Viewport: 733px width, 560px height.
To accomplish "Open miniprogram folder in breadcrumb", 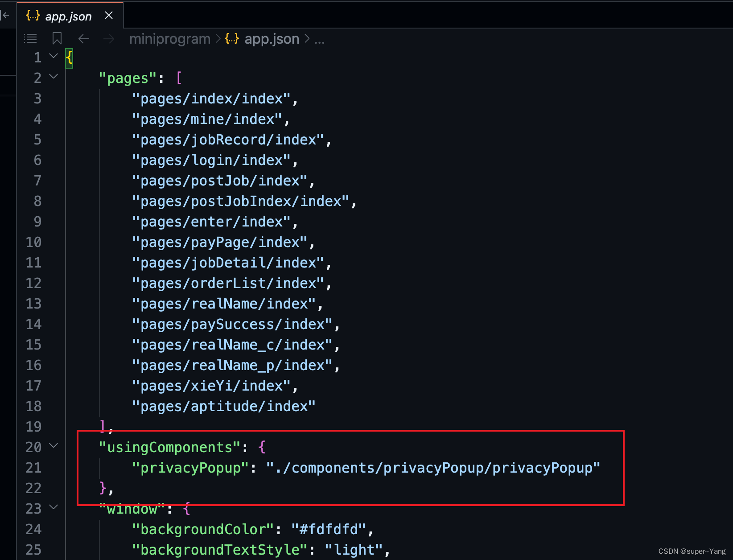I will coord(169,39).
